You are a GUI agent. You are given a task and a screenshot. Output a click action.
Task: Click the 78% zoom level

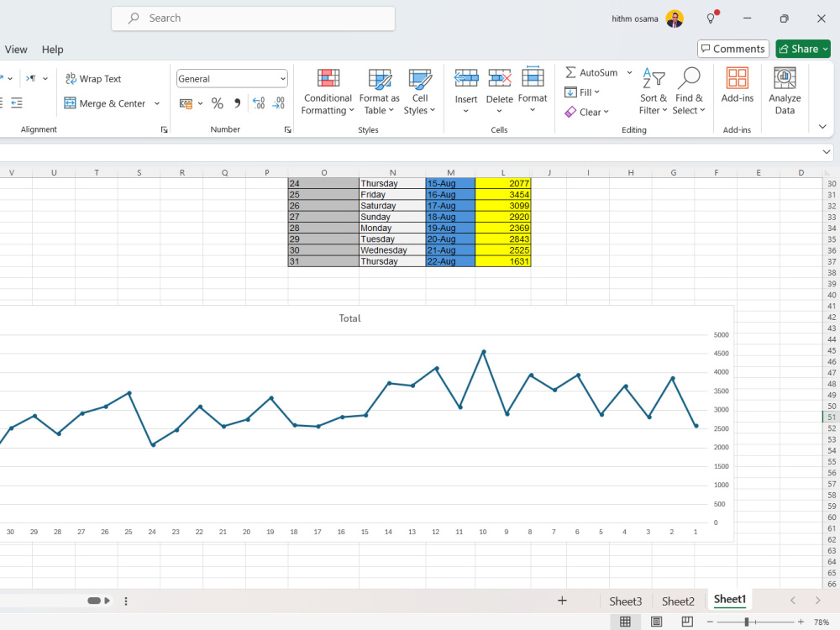(x=822, y=622)
